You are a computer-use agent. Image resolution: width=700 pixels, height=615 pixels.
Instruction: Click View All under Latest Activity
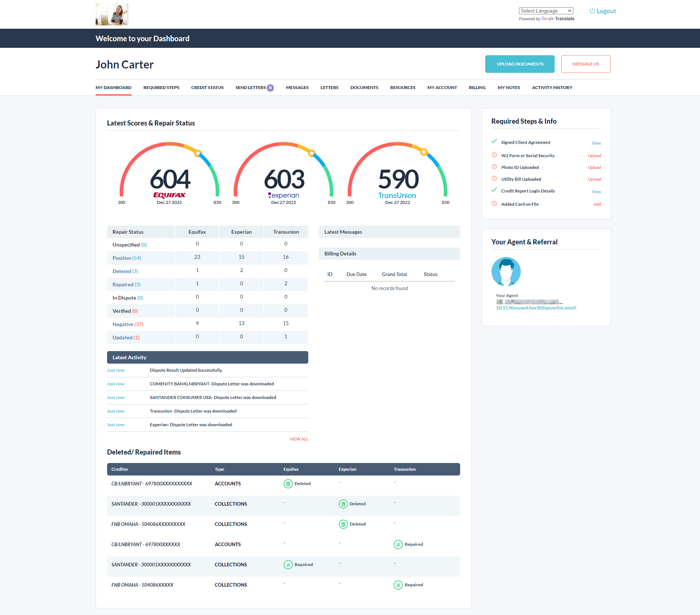[x=299, y=439]
